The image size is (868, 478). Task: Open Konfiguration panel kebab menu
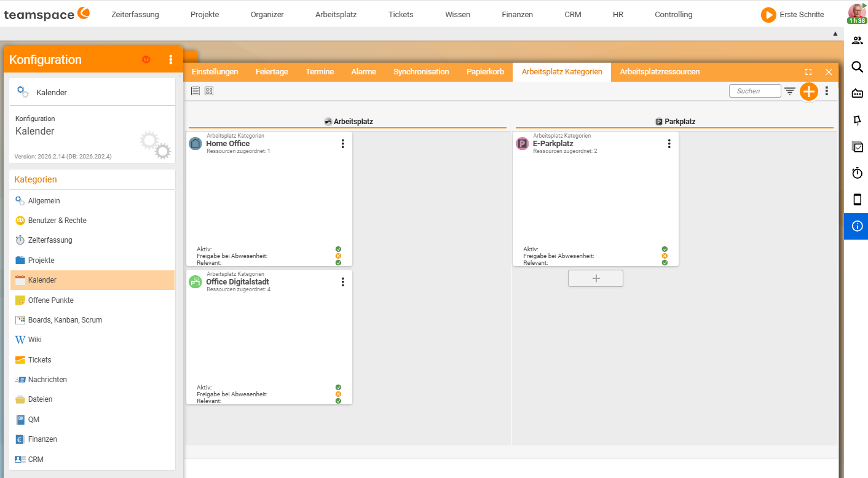click(x=171, y=60)
